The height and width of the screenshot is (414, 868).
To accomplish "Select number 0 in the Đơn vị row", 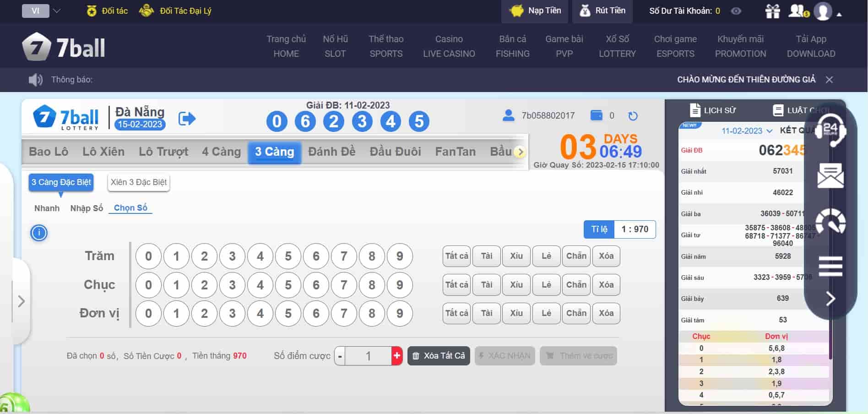I will point(148,313).
